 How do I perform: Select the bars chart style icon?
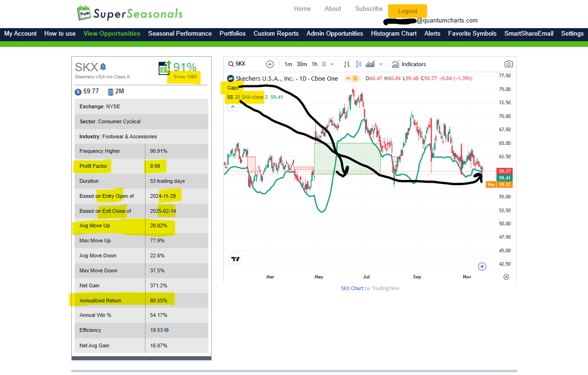tap(347, 64)
